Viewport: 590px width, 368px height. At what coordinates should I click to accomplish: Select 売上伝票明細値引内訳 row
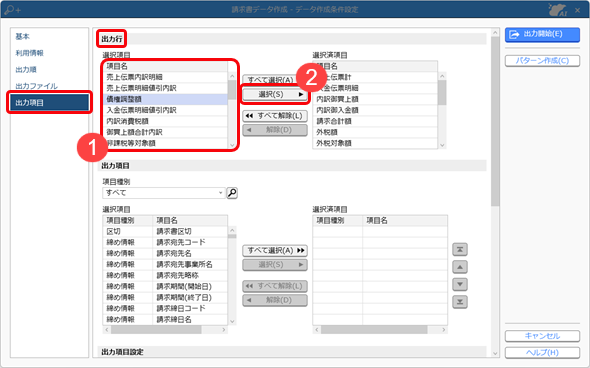pyautogui.click(x=165, y=88)
